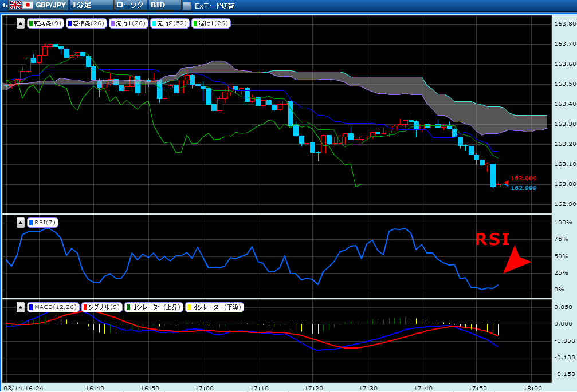Screen dimensions: 577x392
Task: Open the 1分足 timeframe dropdown
Action: [92, 5]
